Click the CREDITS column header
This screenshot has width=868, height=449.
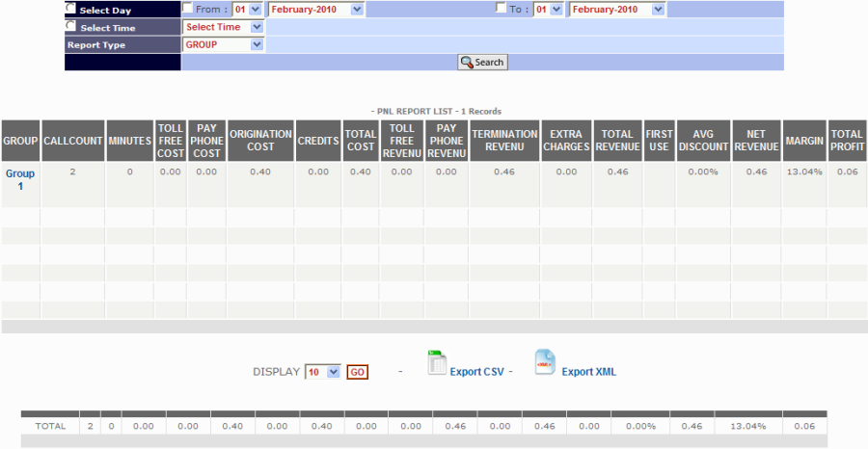coord(318,141)
